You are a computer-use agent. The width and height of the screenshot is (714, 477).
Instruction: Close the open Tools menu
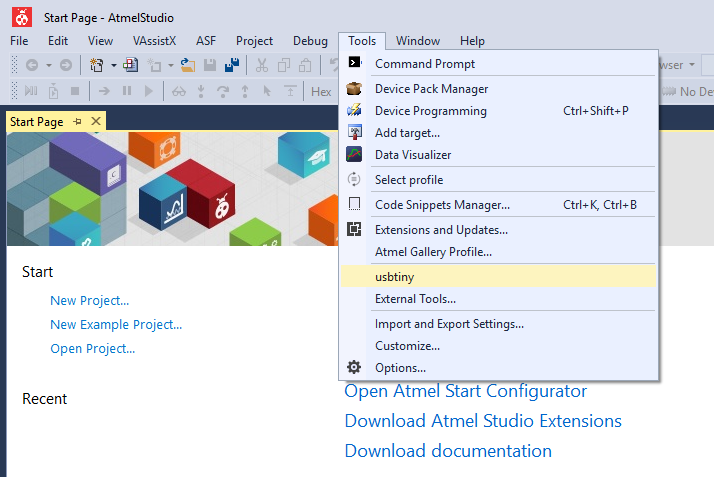(362, 41)
